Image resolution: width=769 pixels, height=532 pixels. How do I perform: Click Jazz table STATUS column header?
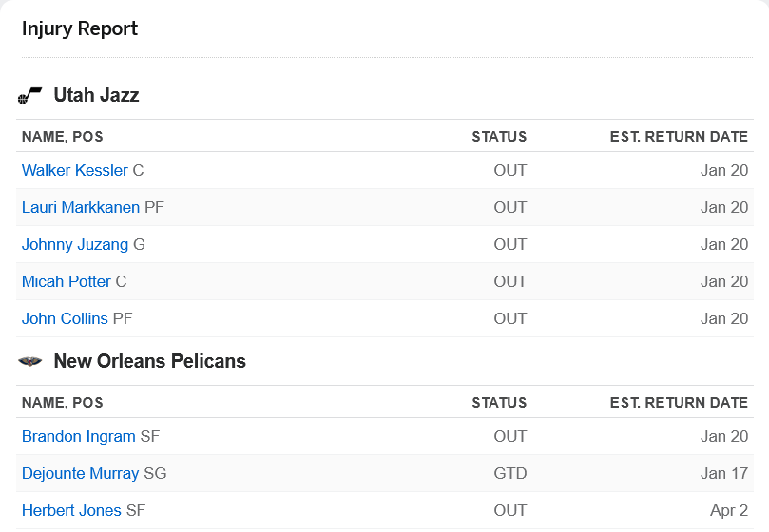point(499,136)
